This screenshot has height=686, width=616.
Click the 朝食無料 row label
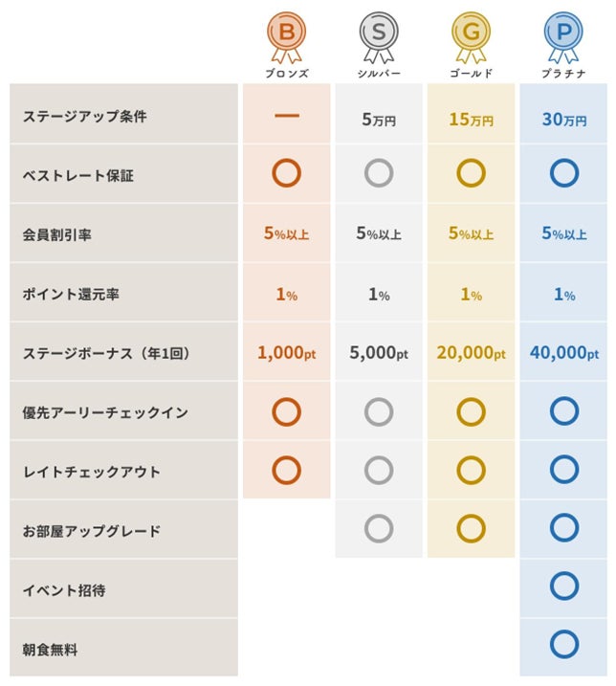[x=51, y=651]
